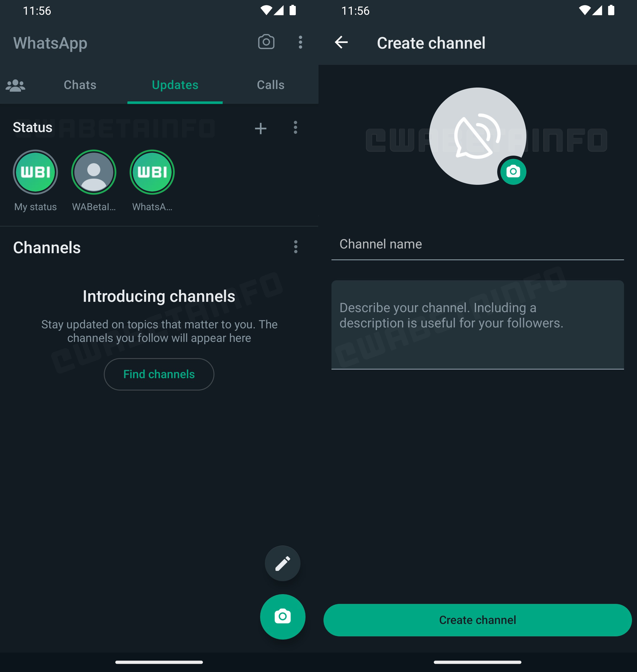Tap the plus icon to add new status

click(x=260, y=127)
